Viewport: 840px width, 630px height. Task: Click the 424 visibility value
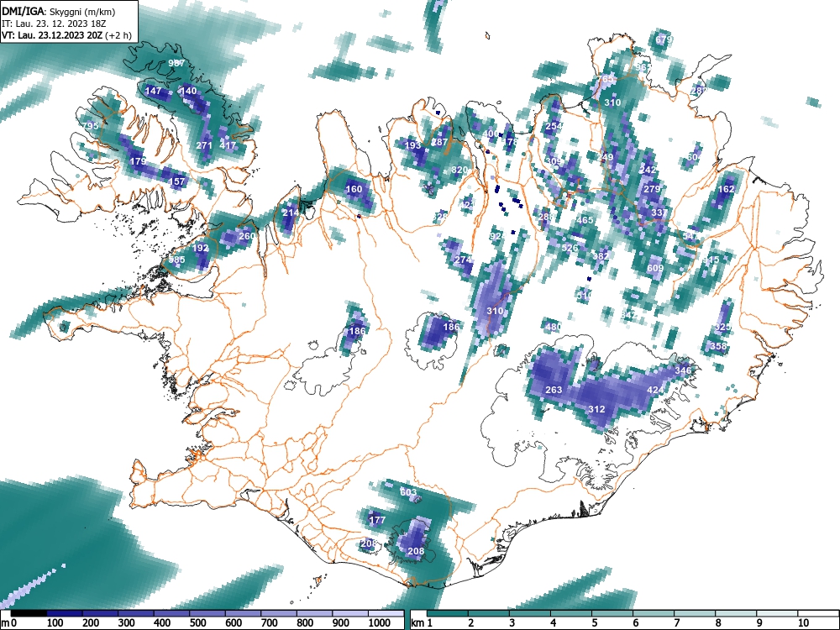coord(656,390)
